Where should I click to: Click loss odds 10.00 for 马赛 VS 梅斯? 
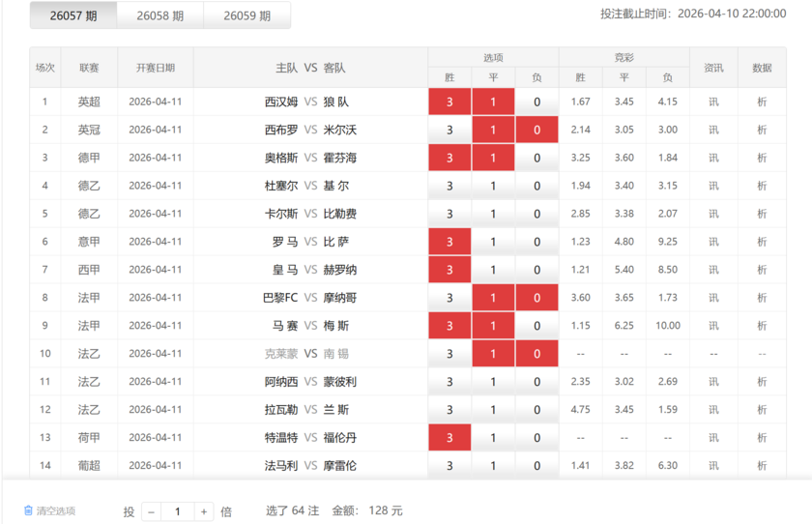668,325
